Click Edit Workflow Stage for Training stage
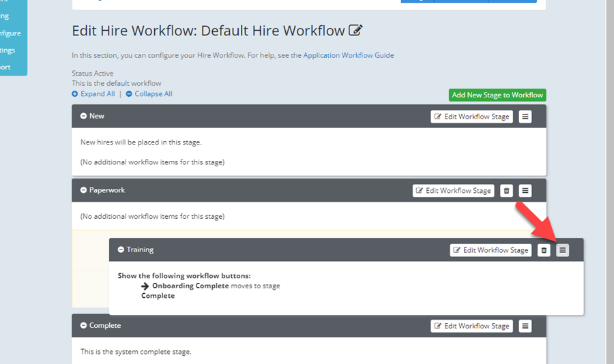 coord(491,250)
